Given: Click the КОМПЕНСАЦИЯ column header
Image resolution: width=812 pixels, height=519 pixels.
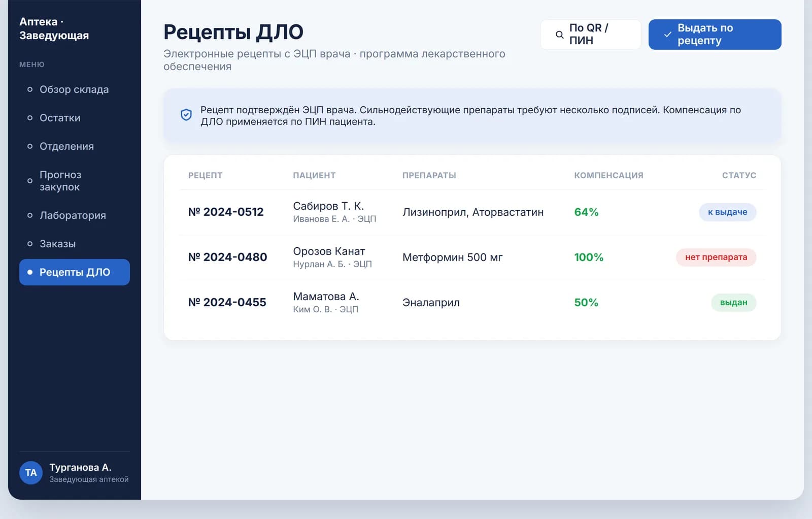Looking at the screenshot, I should pyautogui.click(x=608, y=175).
